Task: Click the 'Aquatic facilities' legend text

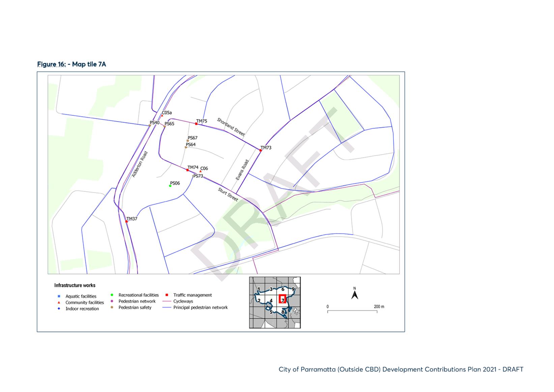Action: 81,296
